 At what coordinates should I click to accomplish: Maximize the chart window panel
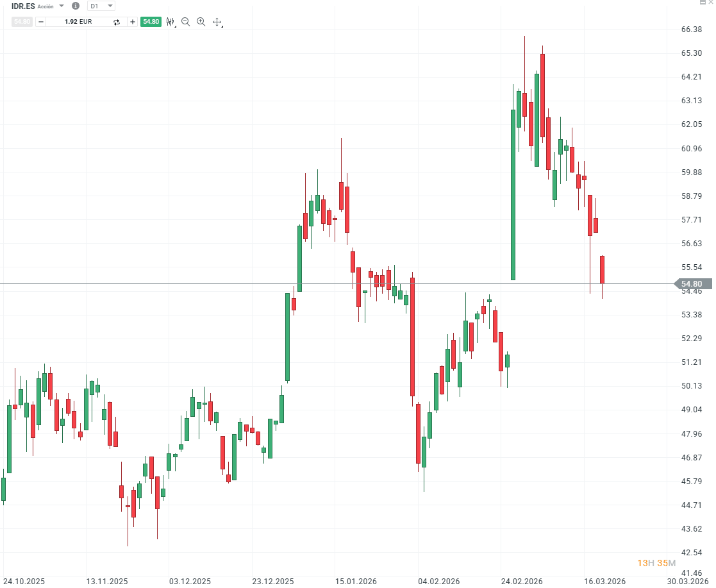click(702, 3)
